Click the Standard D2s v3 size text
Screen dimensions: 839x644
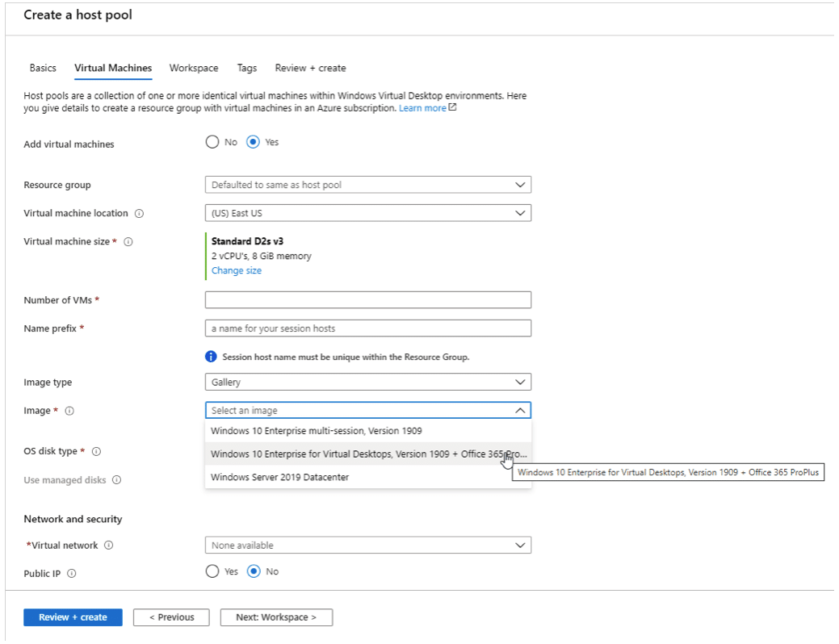[x=247, y=242]
